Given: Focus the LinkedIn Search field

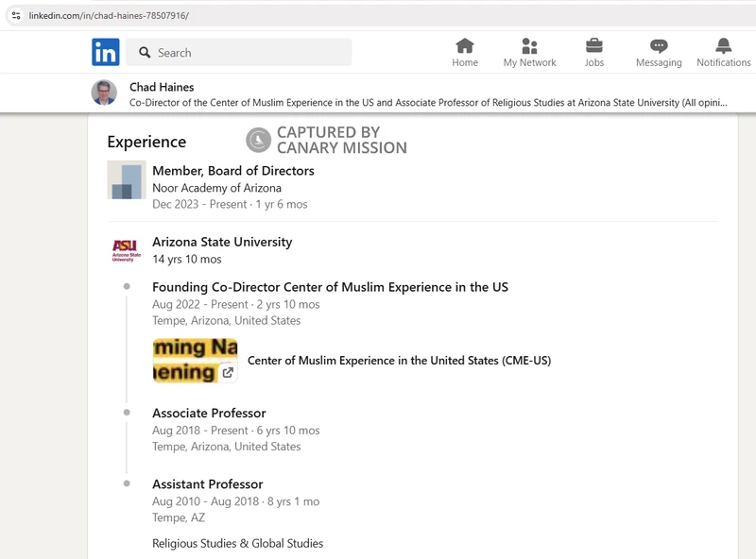Looking at the screenshot, I should coord(239,52).
